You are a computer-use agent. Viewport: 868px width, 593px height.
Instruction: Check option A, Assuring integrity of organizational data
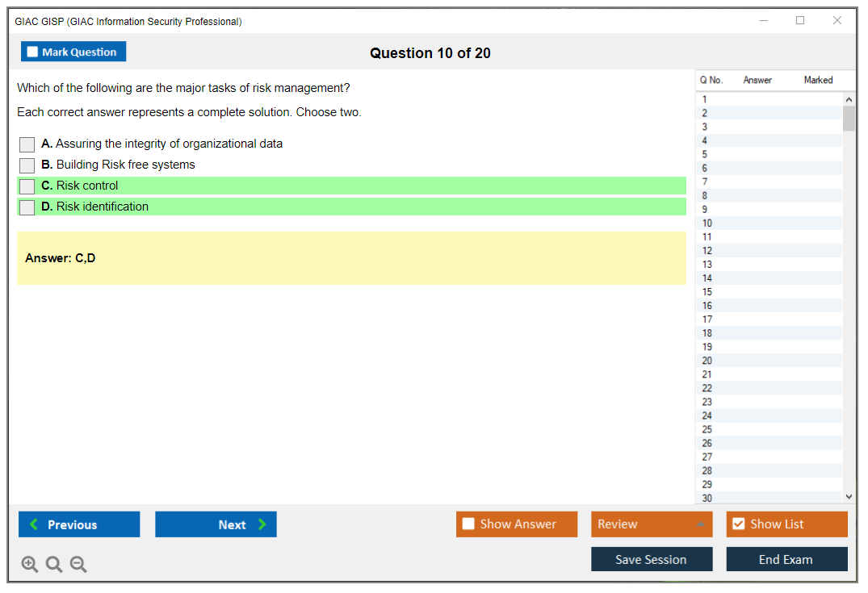(27, 144)
